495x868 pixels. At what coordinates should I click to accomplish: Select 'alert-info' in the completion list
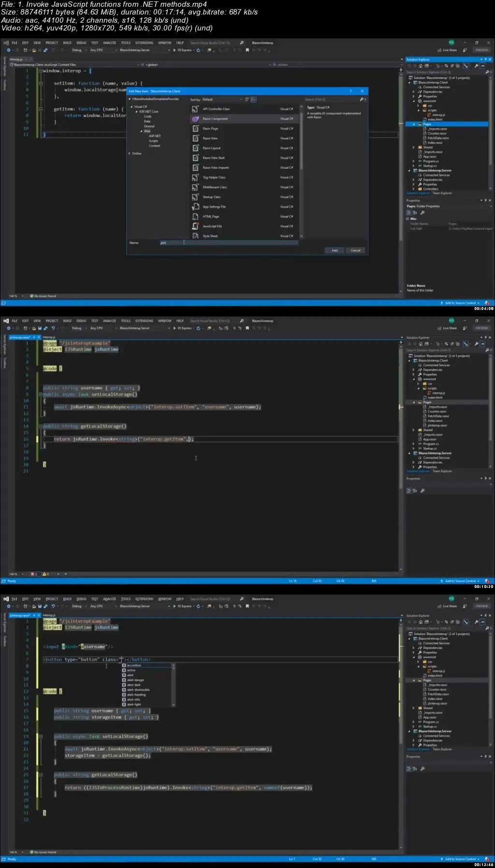pyautogui.click(x=147, y=700)
